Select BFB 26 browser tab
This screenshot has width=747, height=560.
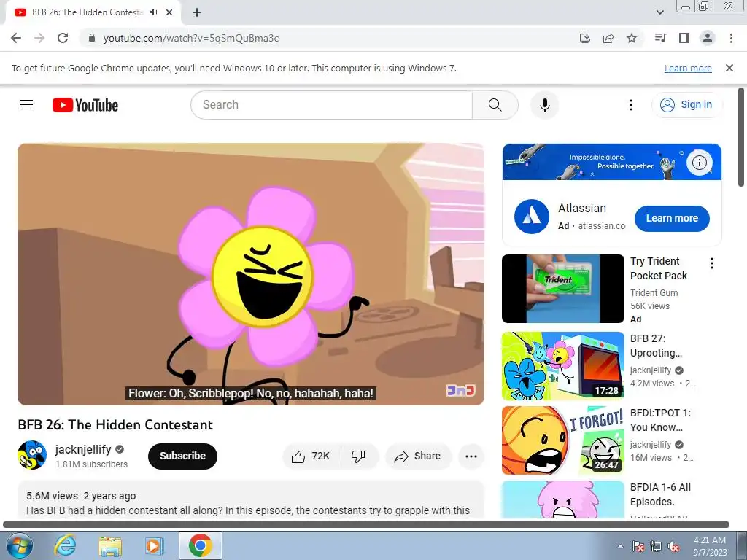(88, 12)
